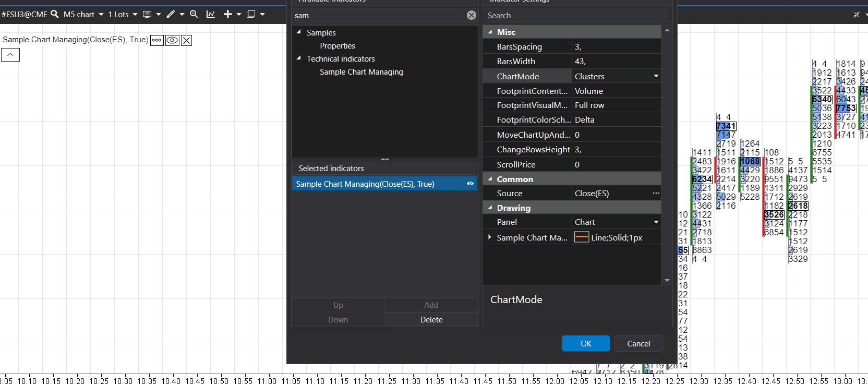Clear the 'sam' search field
868x384 pixels.
472,15
